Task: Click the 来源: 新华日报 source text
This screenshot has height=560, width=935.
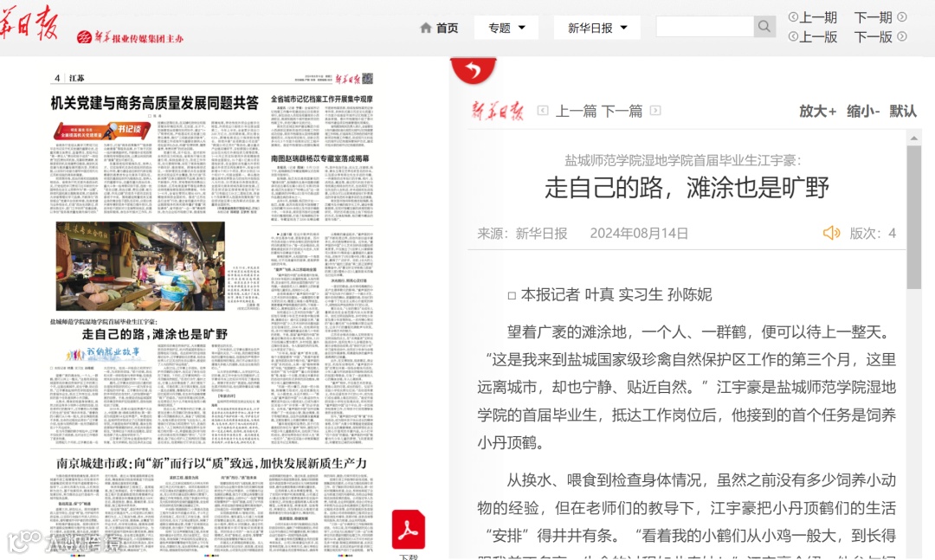Action: (522, 233)
